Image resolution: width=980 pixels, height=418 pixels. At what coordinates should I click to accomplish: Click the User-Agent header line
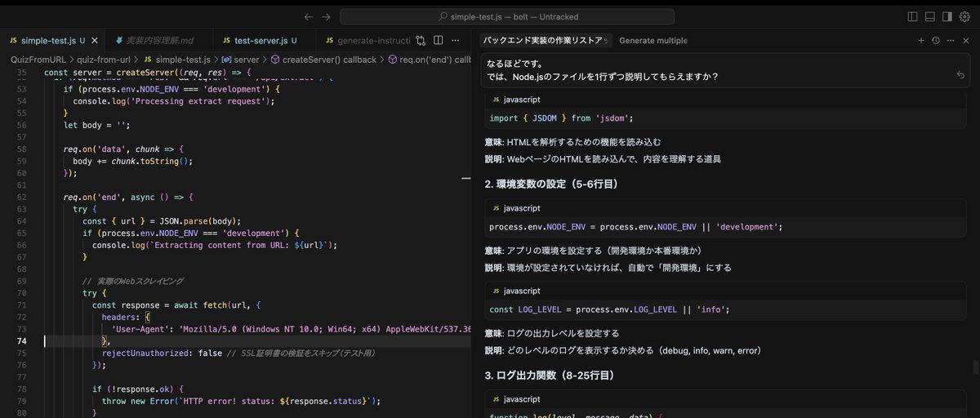point(292,329)
